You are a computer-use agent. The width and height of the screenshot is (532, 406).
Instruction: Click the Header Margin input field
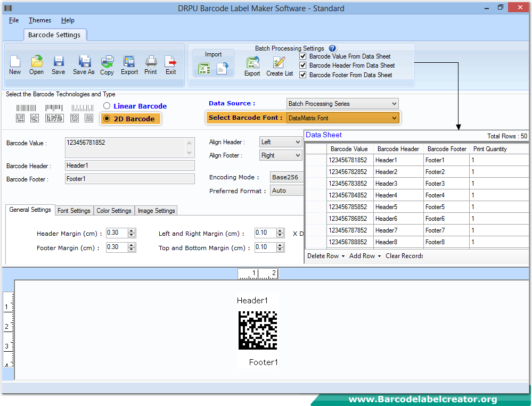117,233
